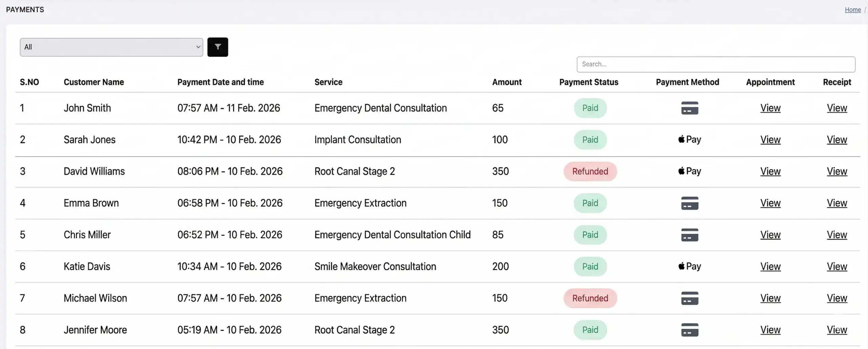Click John Smith's credit card payment icon
Viewport: 868px width, 349px height.
point(689,108)
